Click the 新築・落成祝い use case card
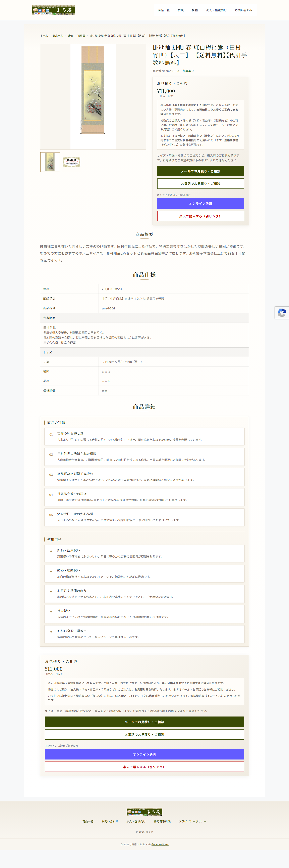Image resolution: width=289 pixels, height=868 pixels. click(x=144, y=553)
